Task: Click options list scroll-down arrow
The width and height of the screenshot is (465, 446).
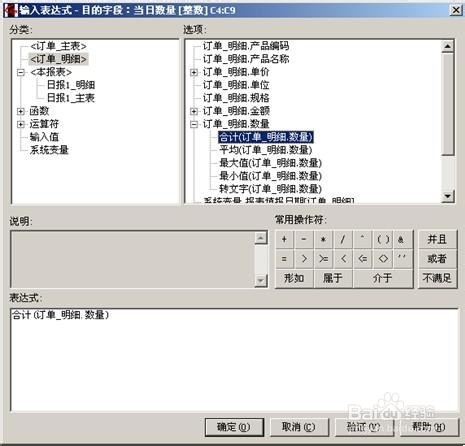Action: tap(448, 196)
